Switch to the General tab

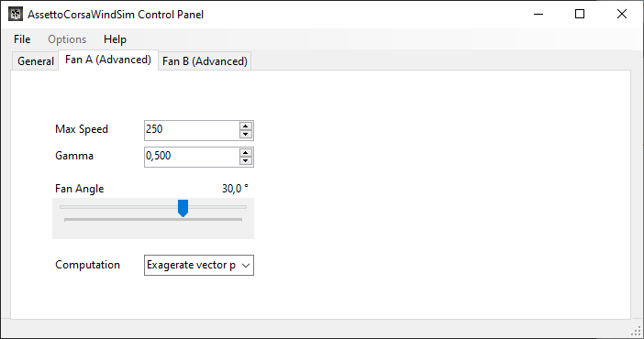[x=36, y=61]
